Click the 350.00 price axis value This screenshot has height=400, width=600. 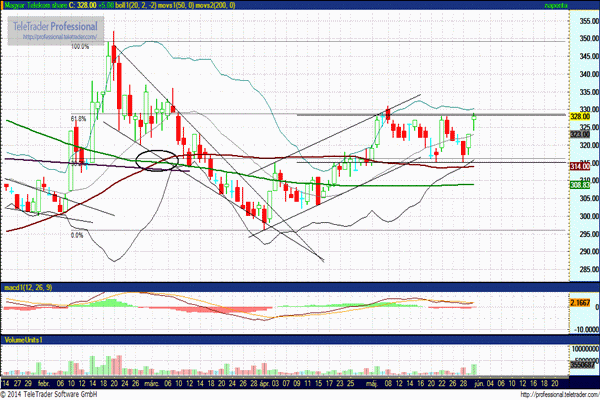589,38
